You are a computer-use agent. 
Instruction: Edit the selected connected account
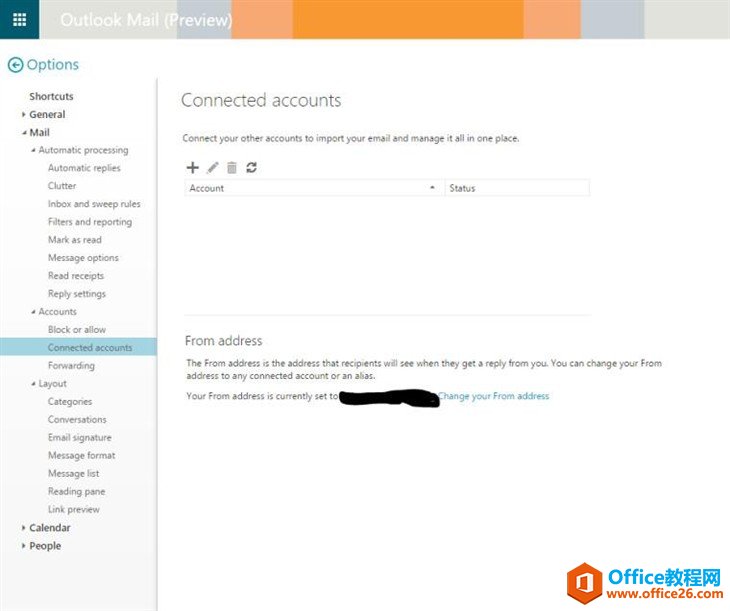tap(213, 168)
